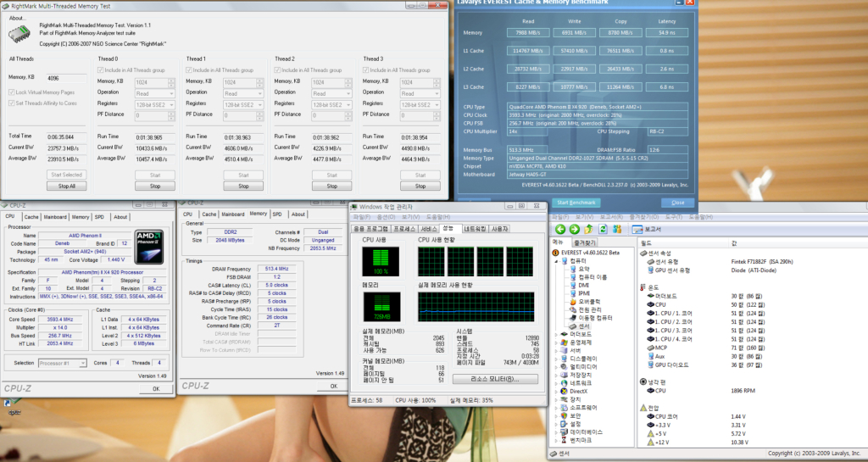This screenshot has width=868, height=462.
Task: Collapse the 컴퓨터 node in EVEREST tree
Action: click(558, 261)
